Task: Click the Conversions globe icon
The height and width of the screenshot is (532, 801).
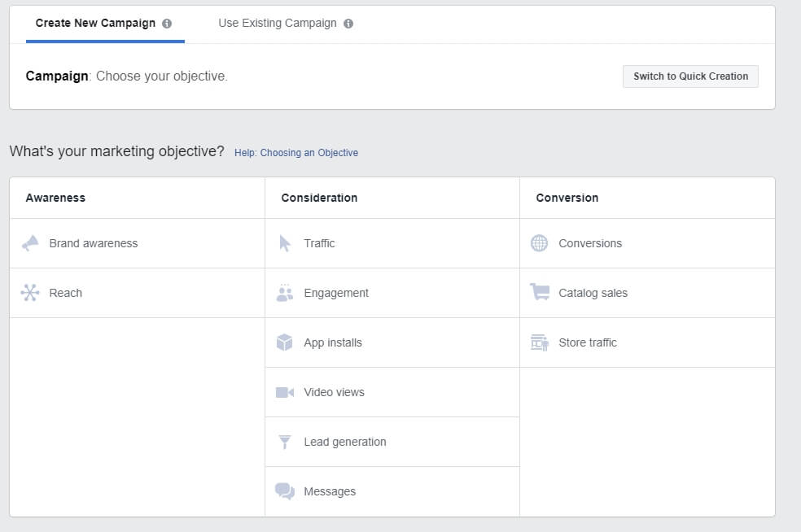Action: (x=540, y=243)
